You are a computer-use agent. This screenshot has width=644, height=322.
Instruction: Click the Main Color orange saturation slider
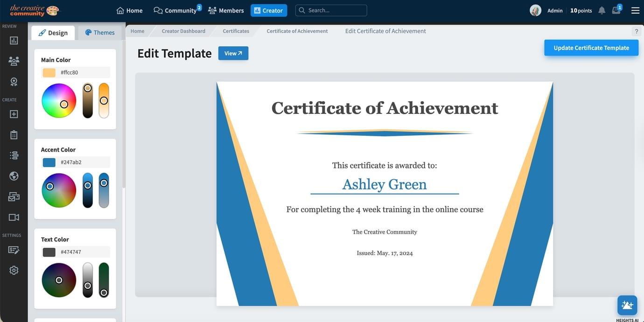tap(104, 101)
